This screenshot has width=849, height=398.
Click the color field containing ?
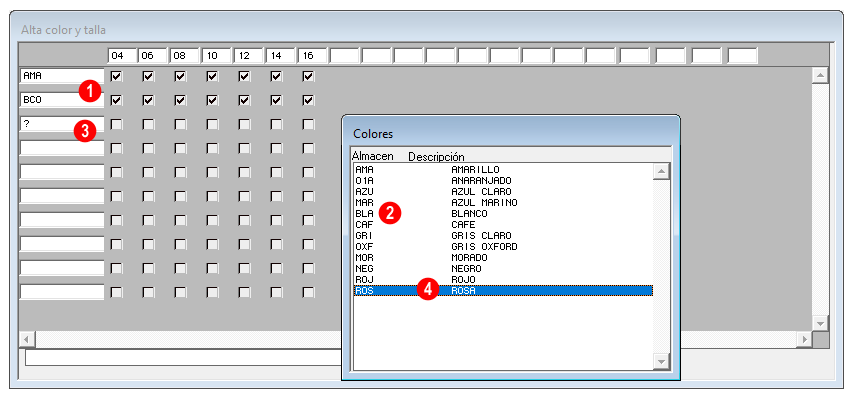click(x=61, y=123)
